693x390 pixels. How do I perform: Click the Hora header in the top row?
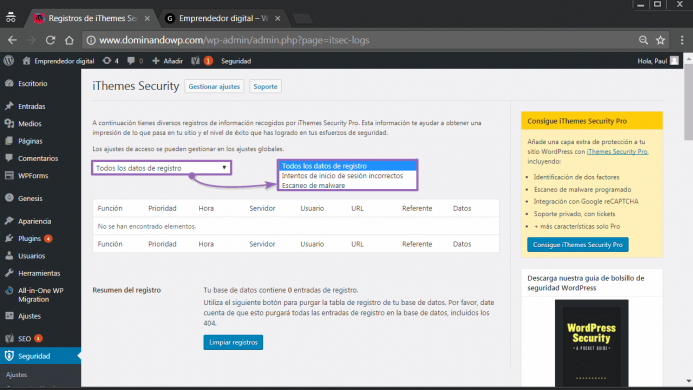coord(206,208)
